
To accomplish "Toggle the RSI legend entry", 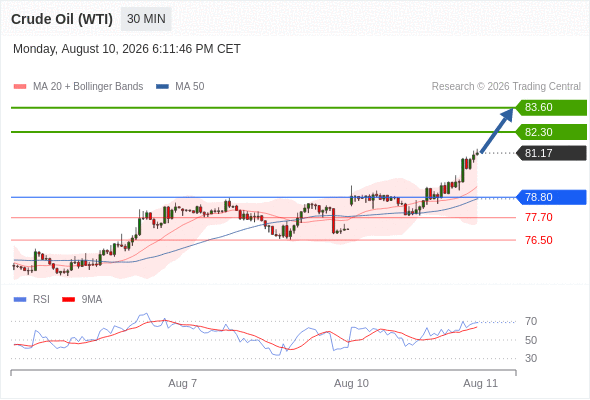I will [41, 300].
